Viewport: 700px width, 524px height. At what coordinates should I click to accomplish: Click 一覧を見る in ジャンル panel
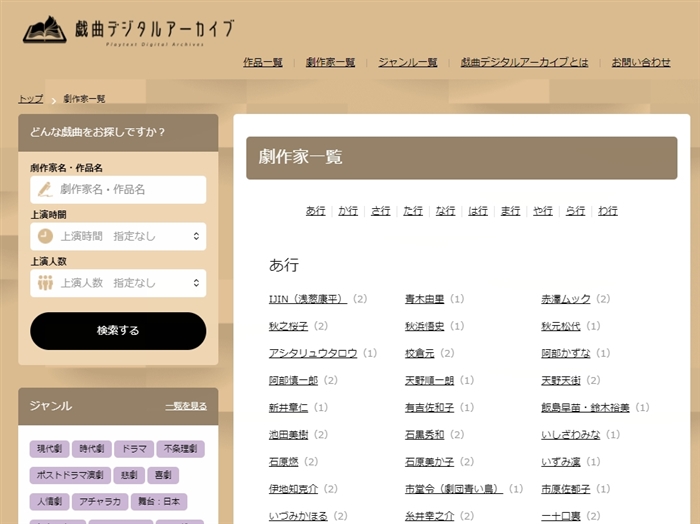[186, 406]
